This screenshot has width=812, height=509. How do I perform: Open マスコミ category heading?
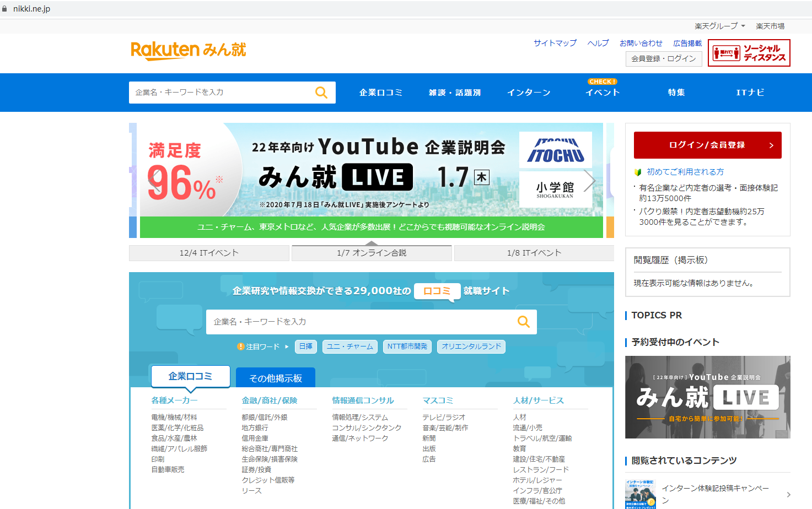pyautogui.click(x=438, y=400)
